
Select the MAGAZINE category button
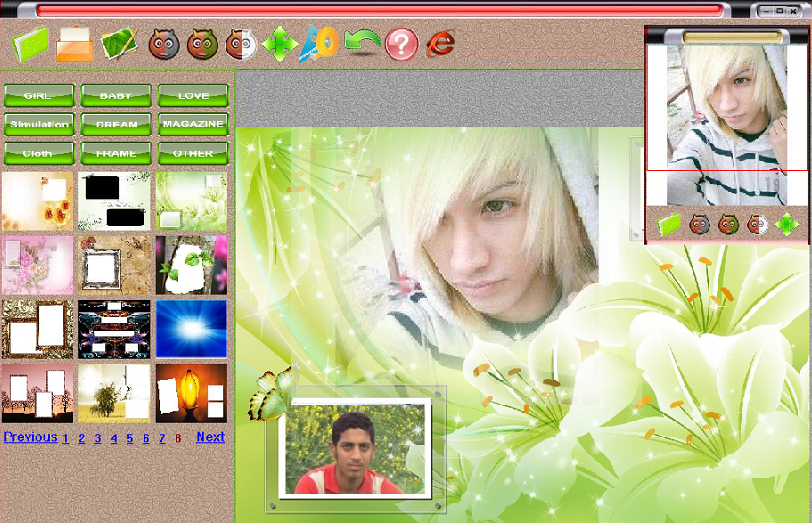(193, 124)
